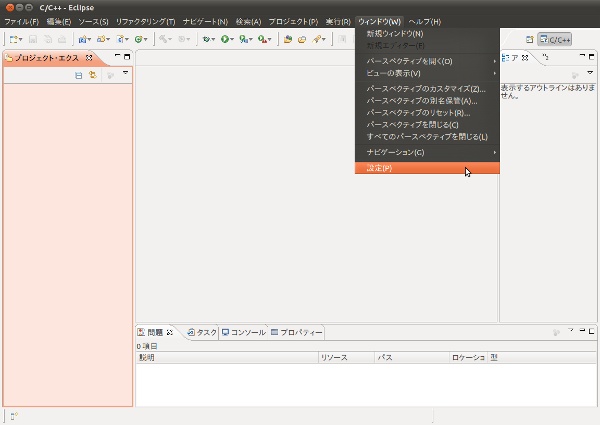
Task: Open the プロジェクト(P) menu
Action: [x=293, y=22]
